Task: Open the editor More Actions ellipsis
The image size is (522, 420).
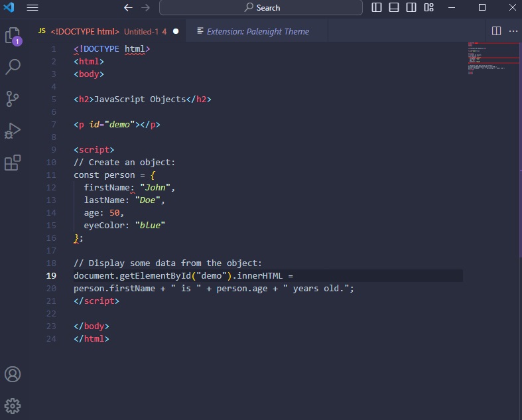Action: [513, 31]
